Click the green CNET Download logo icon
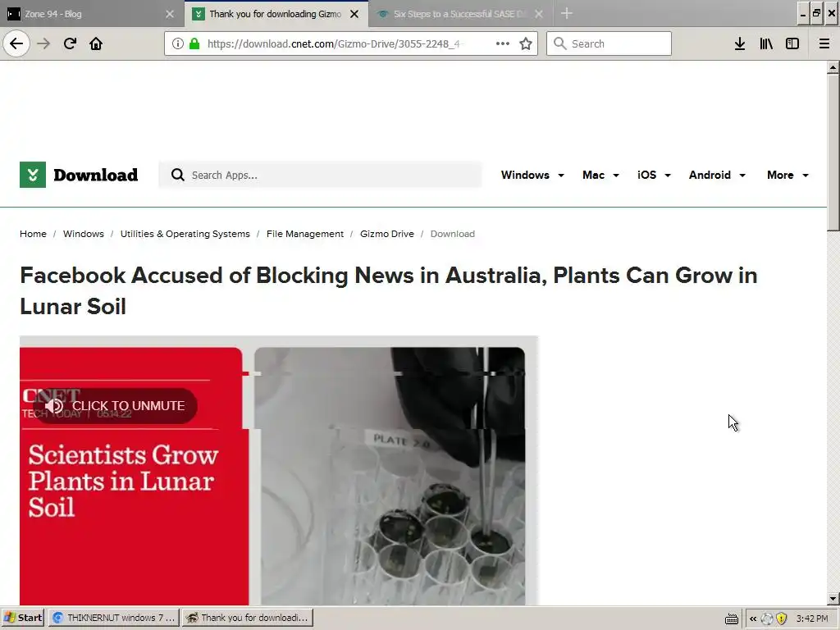Screen dimensions: 840x630 [x=33, y=175]
